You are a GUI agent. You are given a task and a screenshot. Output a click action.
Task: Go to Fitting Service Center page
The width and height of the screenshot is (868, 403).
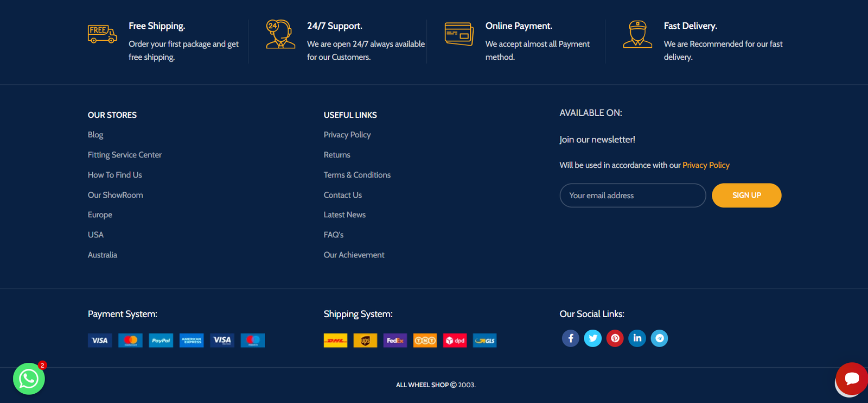[x=125, y=155]
